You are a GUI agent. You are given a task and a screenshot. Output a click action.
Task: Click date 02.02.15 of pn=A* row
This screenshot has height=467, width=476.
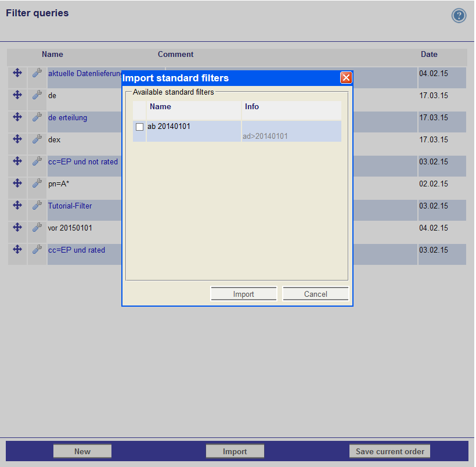click(x=434, y=184)
